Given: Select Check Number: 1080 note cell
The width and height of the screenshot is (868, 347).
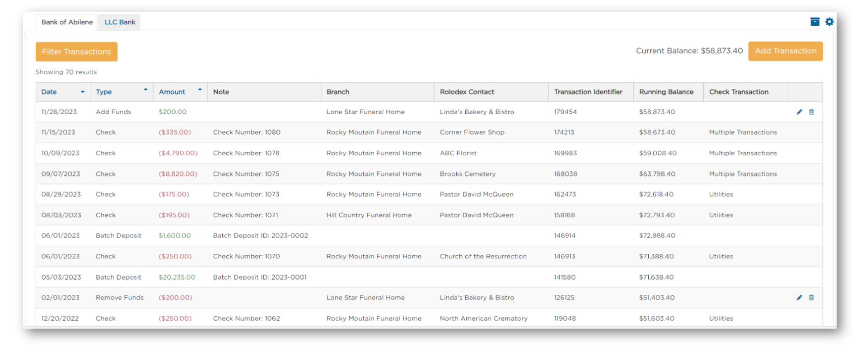Looking at the screenshot, I should [247, 132].
